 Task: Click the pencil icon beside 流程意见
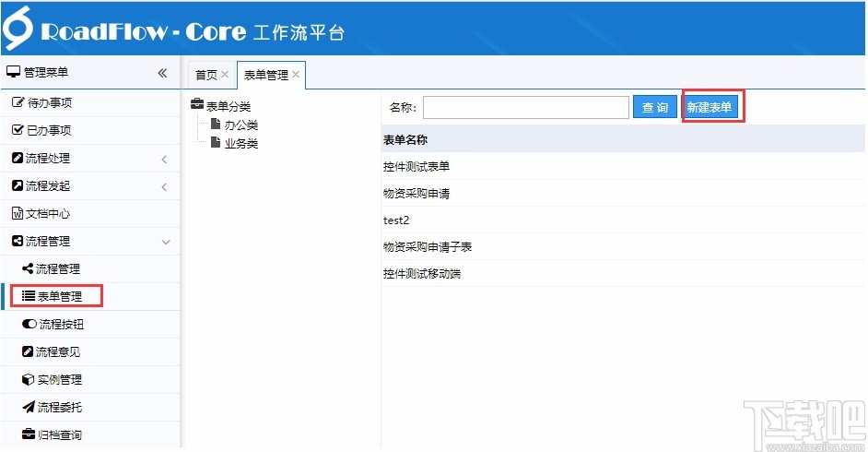28,351
